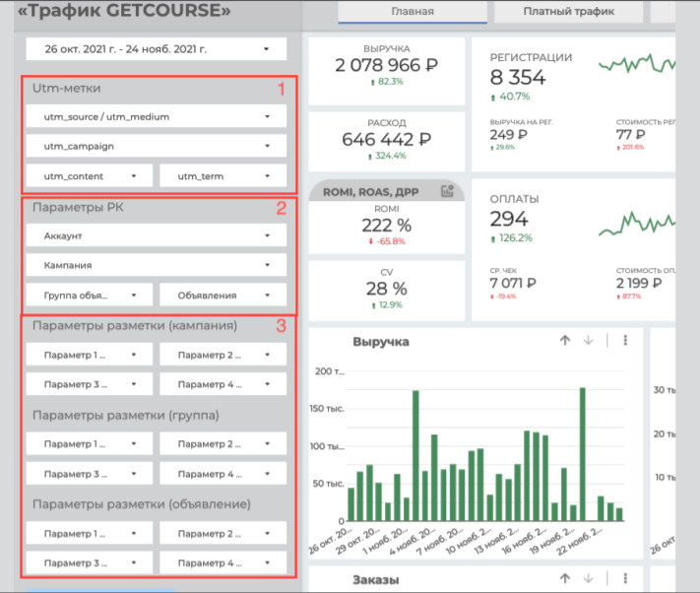Open Параметр 1 under Параметры разметки (кампания)

[x=90, y=355]
